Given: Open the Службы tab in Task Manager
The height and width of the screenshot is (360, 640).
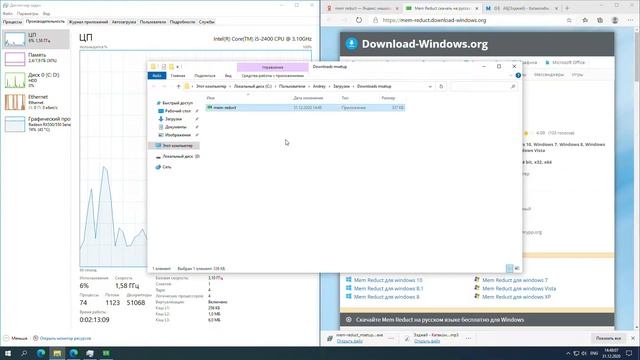Looking at the screenshot, I should pos(207,22).
